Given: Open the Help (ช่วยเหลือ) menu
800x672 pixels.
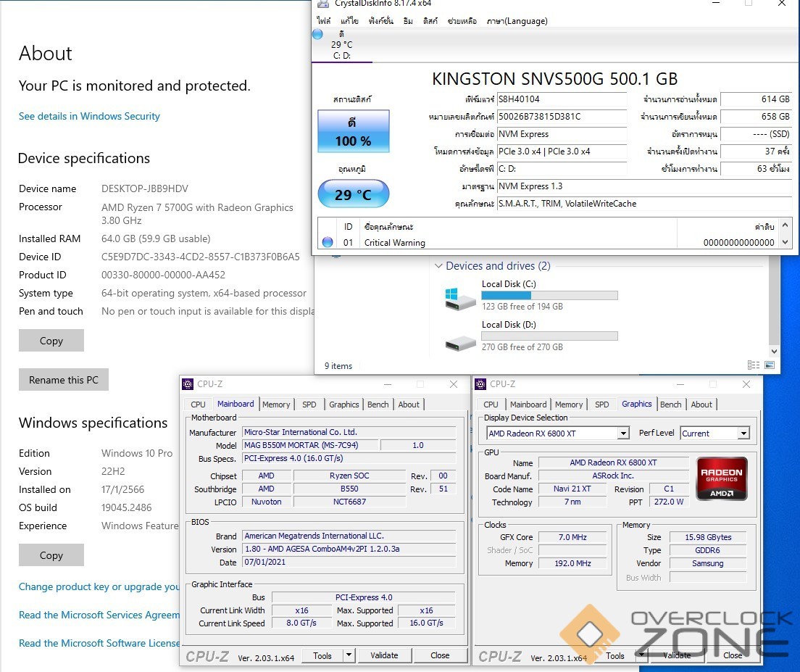Looking at the screenshot, I should (462, 21).
